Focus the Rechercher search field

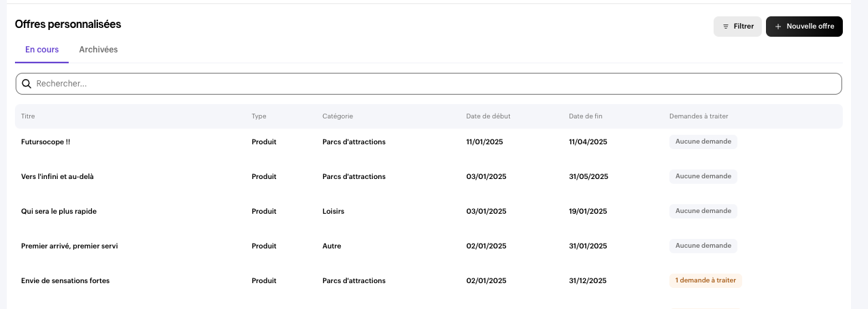pyautogui.click(x=435, y=84)
